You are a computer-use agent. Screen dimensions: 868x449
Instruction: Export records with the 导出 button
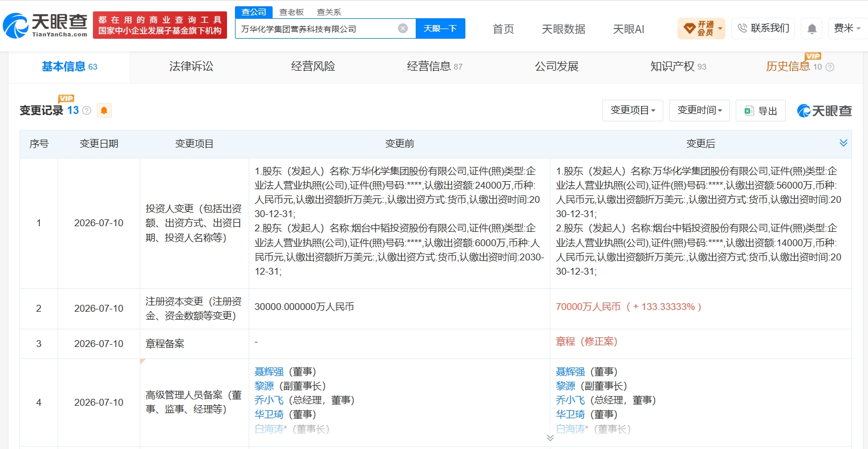coord(761,111)
